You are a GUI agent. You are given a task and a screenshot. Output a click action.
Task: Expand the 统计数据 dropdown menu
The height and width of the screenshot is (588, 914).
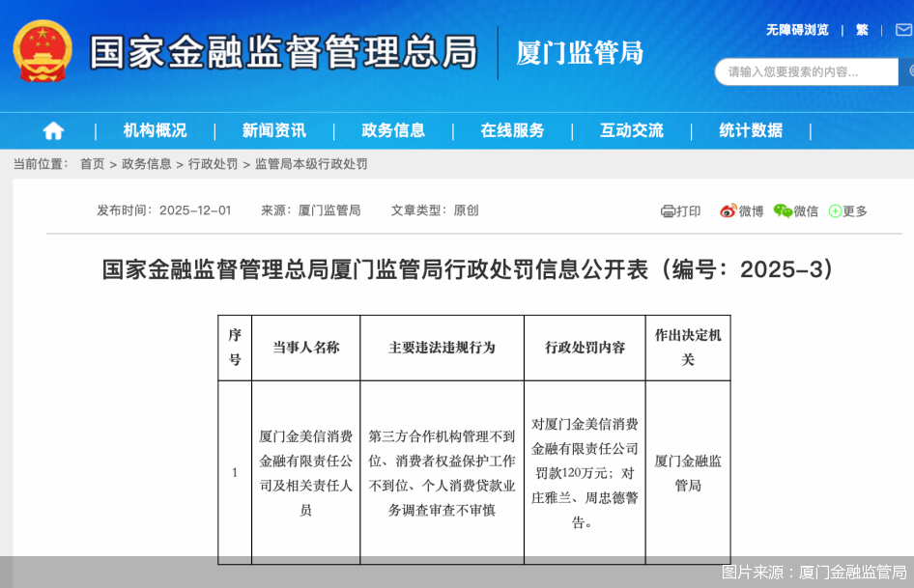tap(751, 130)
